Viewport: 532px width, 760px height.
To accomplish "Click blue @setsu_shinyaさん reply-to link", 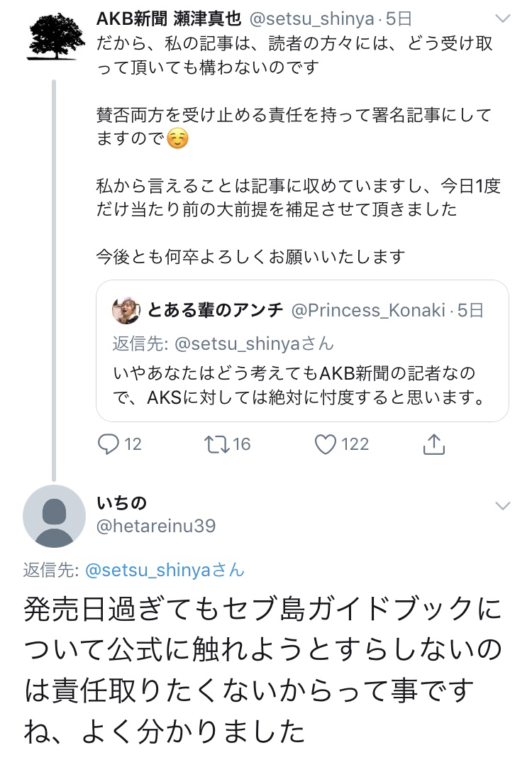I will (165, 569).
